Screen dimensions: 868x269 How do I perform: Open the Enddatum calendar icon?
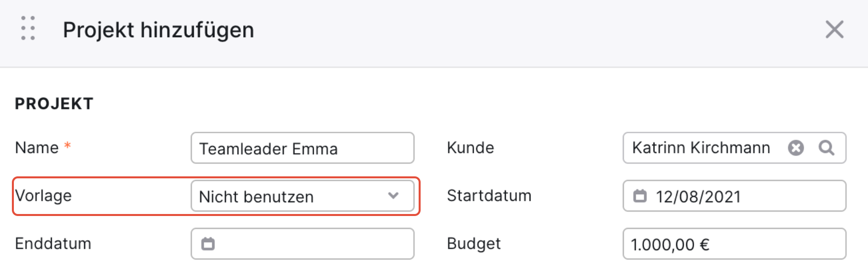click(208, 244)
